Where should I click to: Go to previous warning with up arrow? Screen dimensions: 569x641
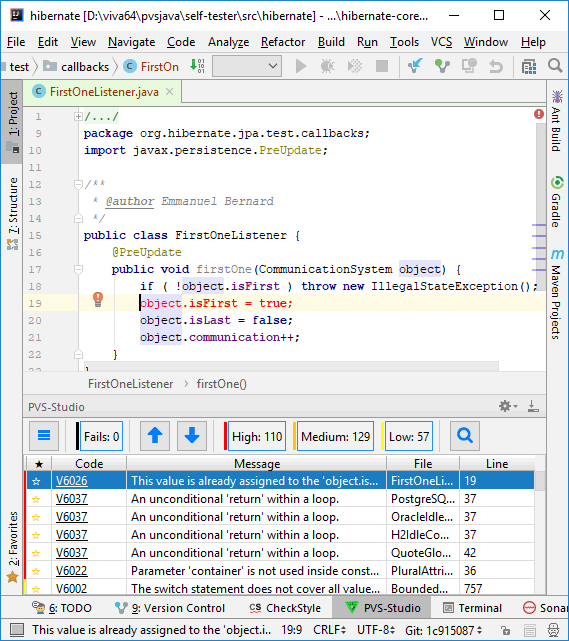coord(155,436)
